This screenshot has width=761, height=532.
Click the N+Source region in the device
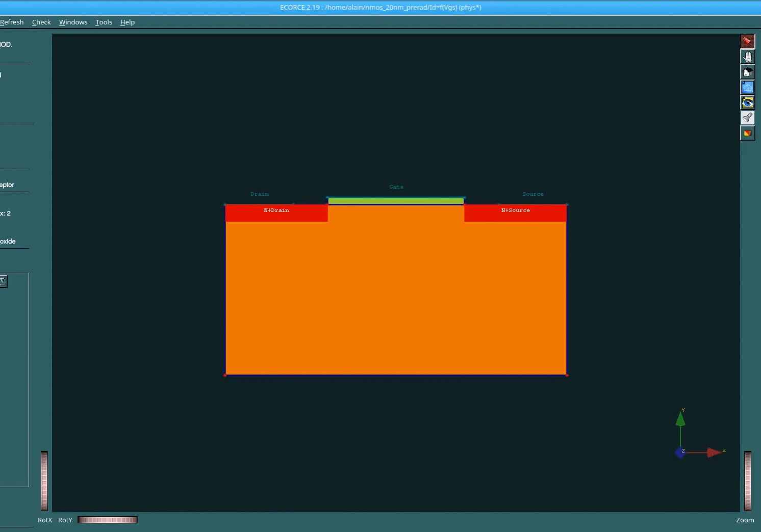pyautogui.click(x=515, y=214)
